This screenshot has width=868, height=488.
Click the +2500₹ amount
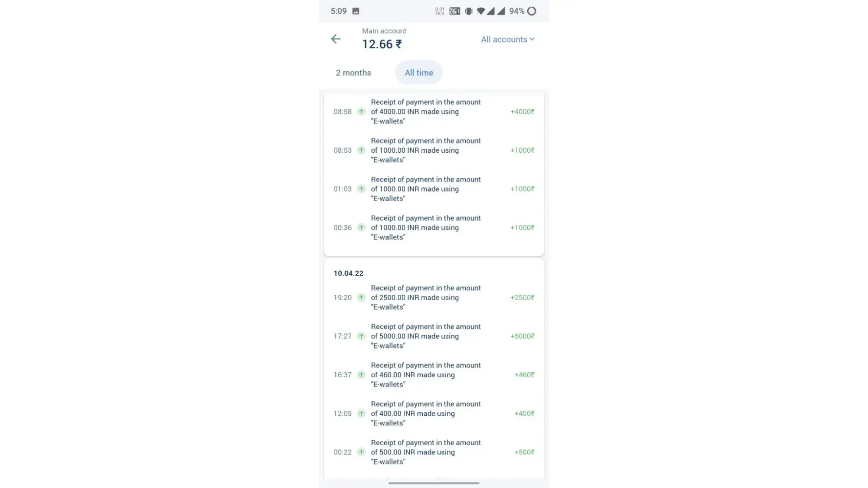coord(522,298)
